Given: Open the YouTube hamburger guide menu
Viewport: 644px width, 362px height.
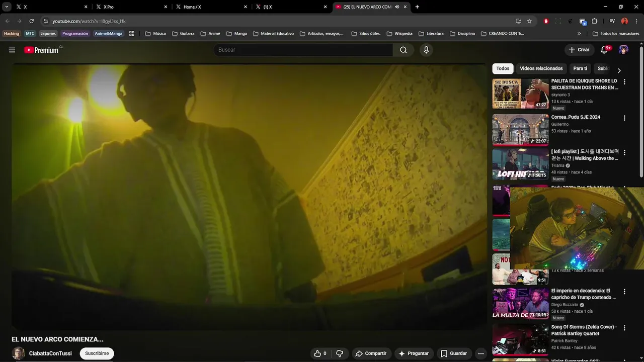Looking at the screenshot, I should [x=12, y=50].
